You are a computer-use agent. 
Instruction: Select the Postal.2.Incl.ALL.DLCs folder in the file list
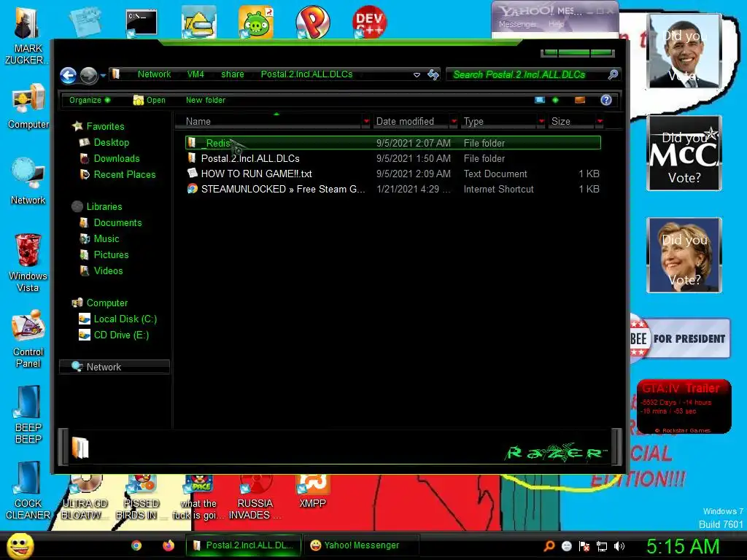tap(393, 158)
